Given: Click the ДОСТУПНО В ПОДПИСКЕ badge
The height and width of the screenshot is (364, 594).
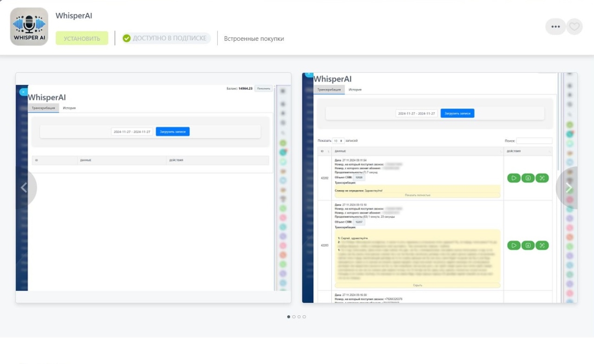Looking at the screenshot, I should pos(166,38).
